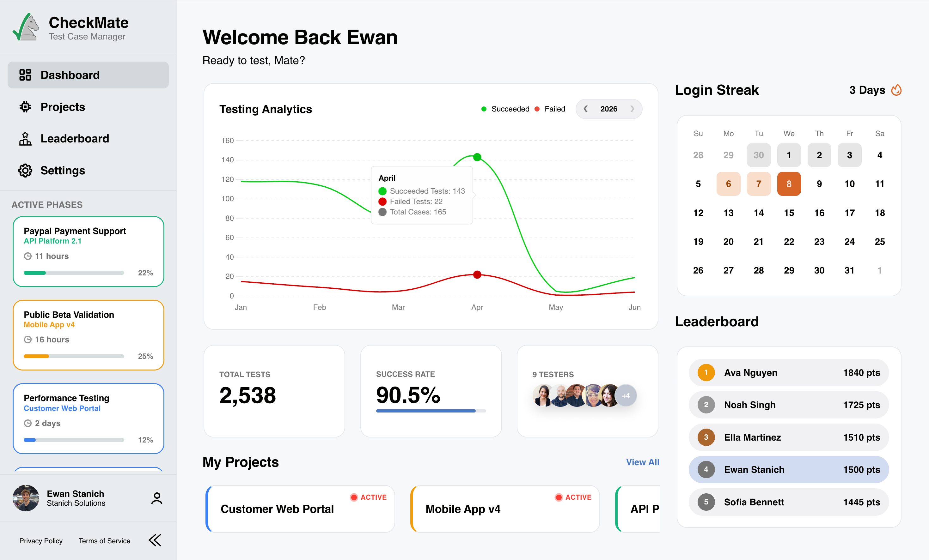Click the red April failed data point
Viewport: 929px width, 560px height.
click(x=477, y=275)
